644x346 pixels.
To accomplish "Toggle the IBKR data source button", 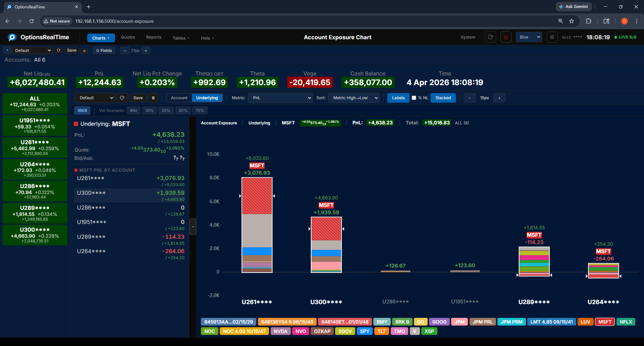I will pyautogui.click(x=82, y=110).
